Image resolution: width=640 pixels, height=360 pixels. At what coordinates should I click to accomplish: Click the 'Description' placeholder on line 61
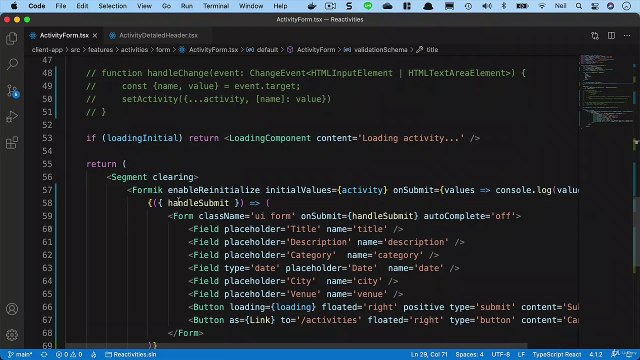click(x=318, y=242)
